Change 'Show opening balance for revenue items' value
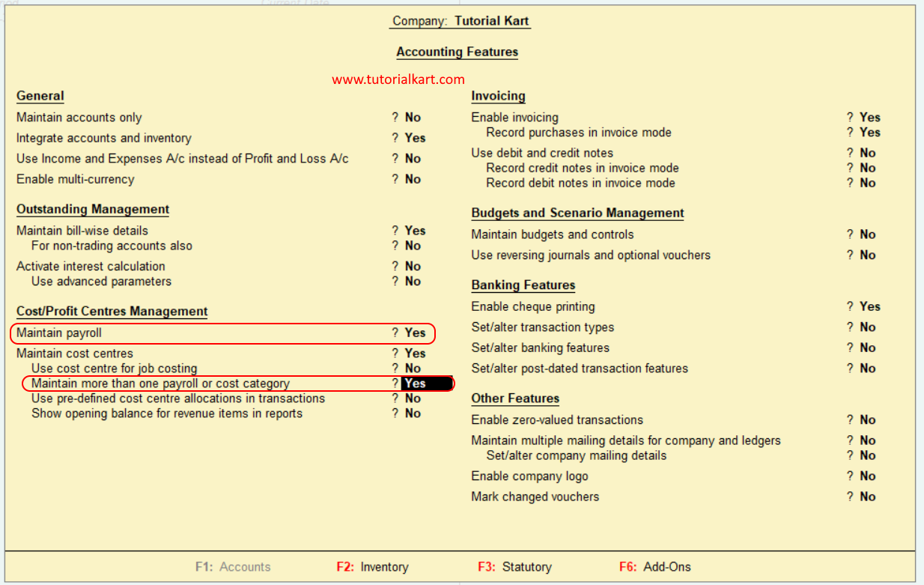This screenshot has width=924, height=585. click(413, 413)
